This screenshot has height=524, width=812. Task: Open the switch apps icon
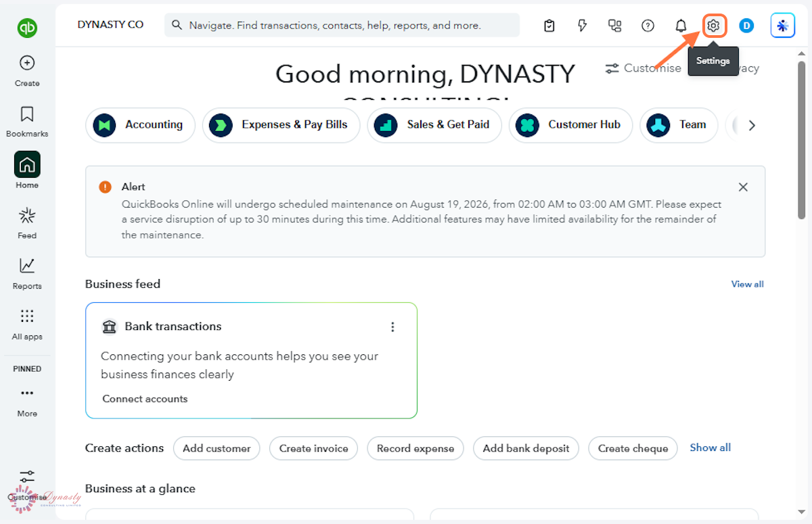(x=614, y=26)
